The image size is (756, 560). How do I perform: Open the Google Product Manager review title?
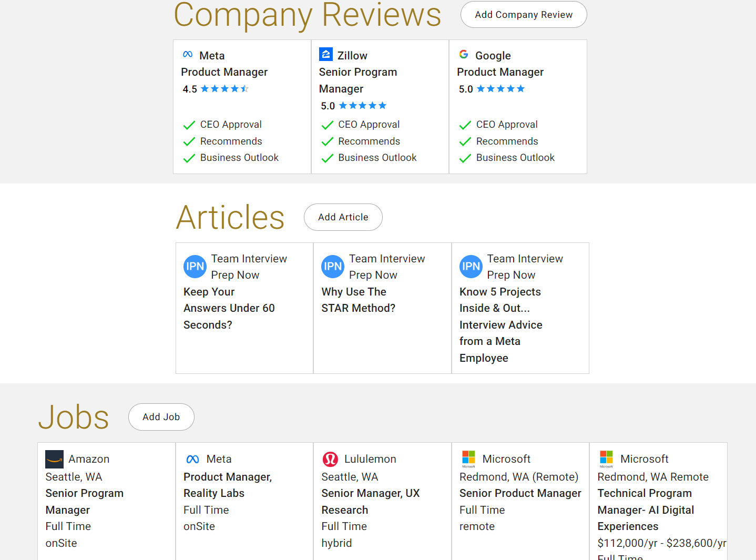tap(500, 72)
